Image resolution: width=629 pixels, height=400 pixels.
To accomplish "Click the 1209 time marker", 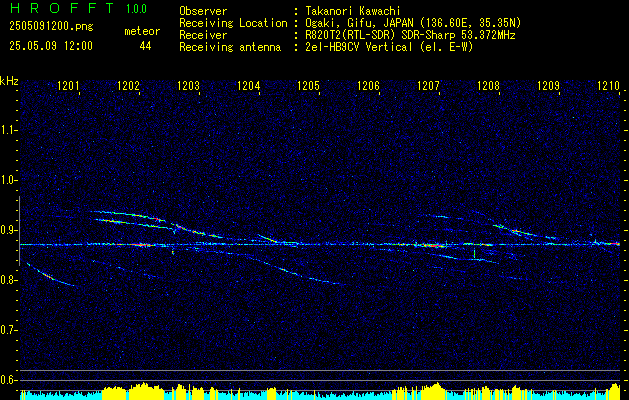I will pyautogui.click(x=548, y=86).
